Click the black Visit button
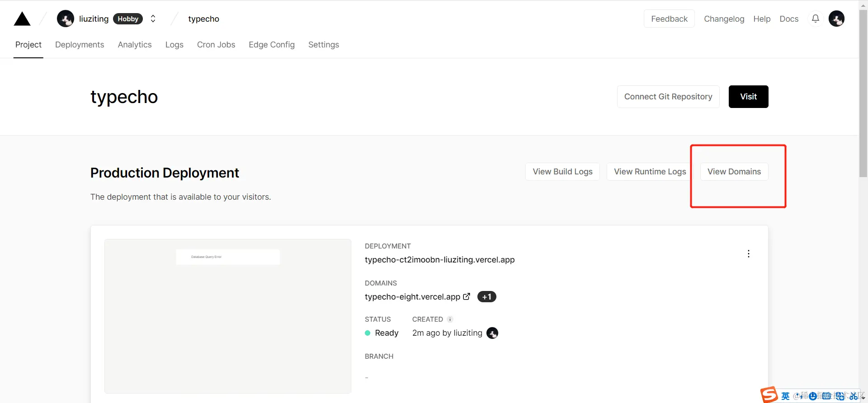This screenshot has height=403, width=868. point(748,97)
